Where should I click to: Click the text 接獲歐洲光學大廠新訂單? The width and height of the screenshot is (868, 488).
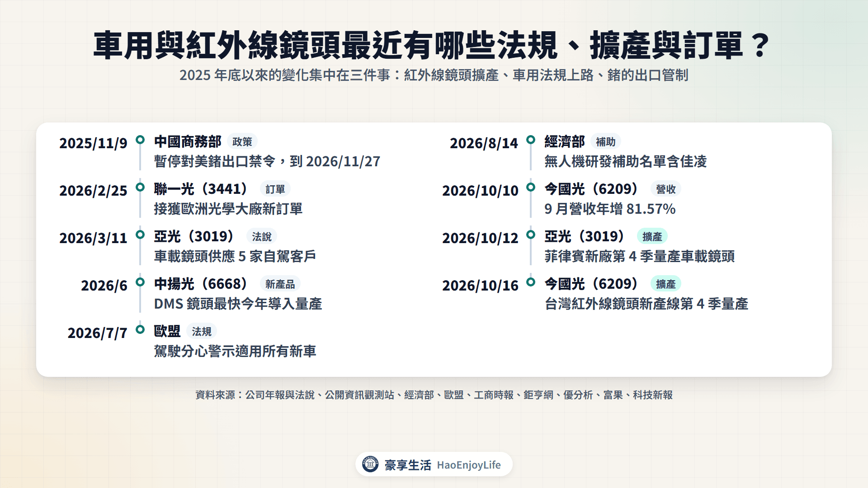pos(228,209)
